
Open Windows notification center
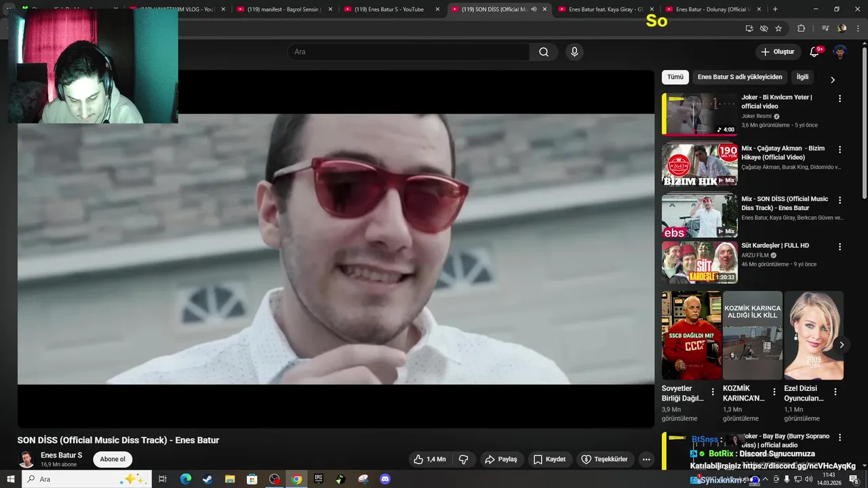854,479
